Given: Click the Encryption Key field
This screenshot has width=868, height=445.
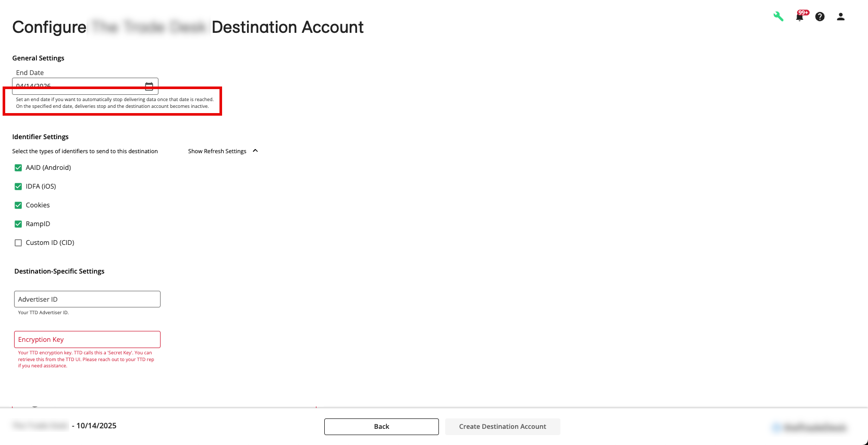Looking at the screenshot, I should [87, 339].
